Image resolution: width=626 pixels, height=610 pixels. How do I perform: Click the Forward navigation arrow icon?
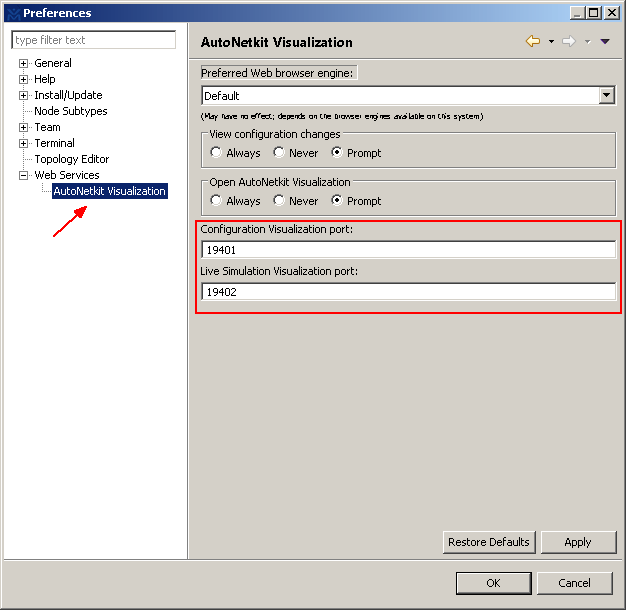click(x=569, y=41)
